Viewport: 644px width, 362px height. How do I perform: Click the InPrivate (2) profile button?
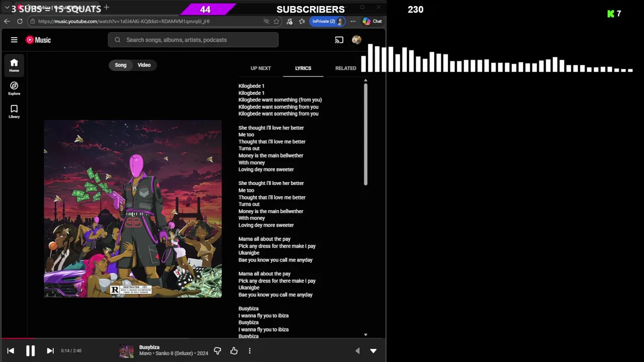tap(328, 21)
